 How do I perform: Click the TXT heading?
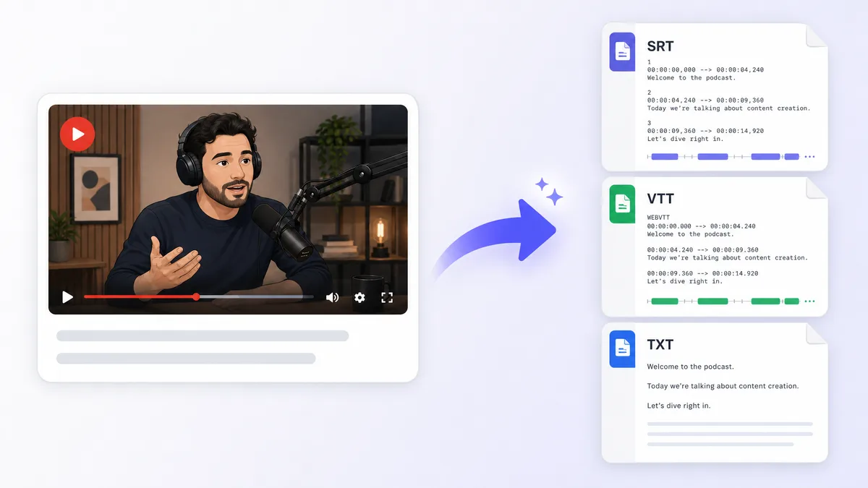point(660,344)
